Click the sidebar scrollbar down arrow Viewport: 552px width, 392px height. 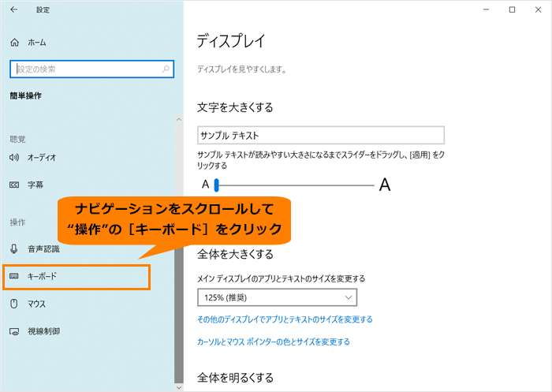pos(179,387)
